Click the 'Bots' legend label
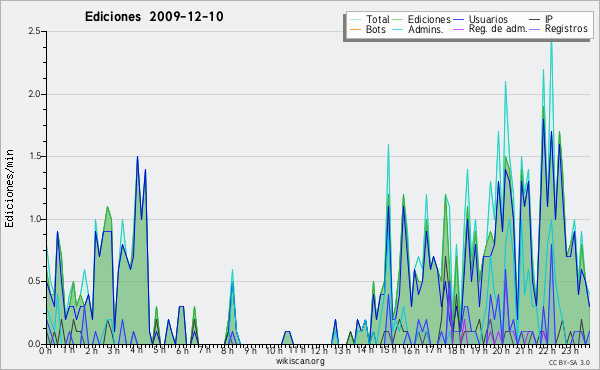Screen dimensions: 600x370 376,29
